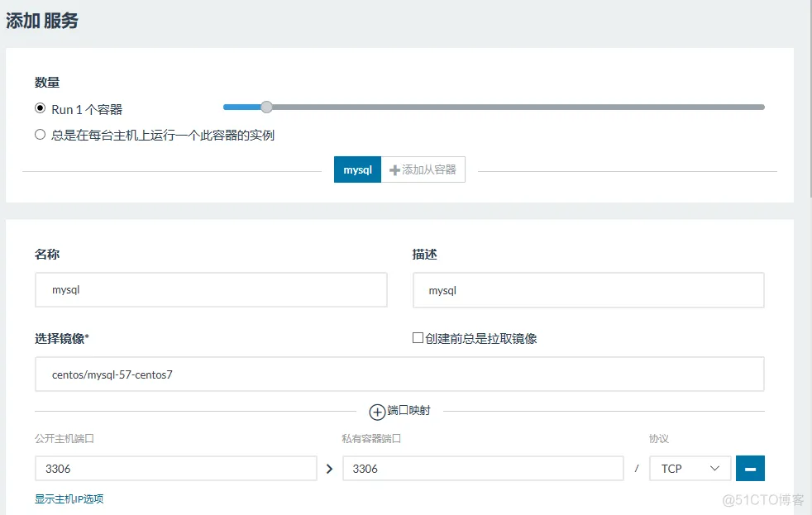This screenshot has width=812, height=515.
Task: Click 显示主机IP选项 link
Action: (x=69, y=499)
